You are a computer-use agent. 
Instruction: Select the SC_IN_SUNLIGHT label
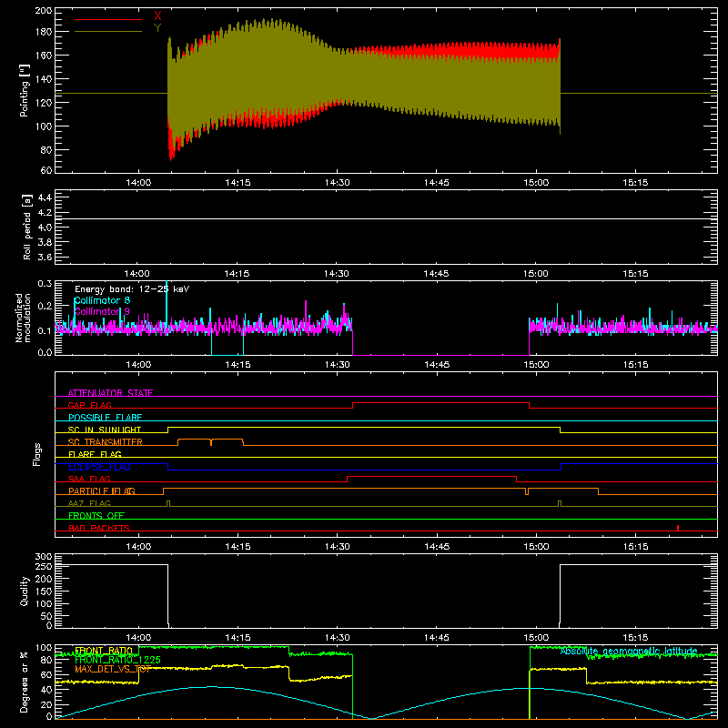[x=105, y=430]
